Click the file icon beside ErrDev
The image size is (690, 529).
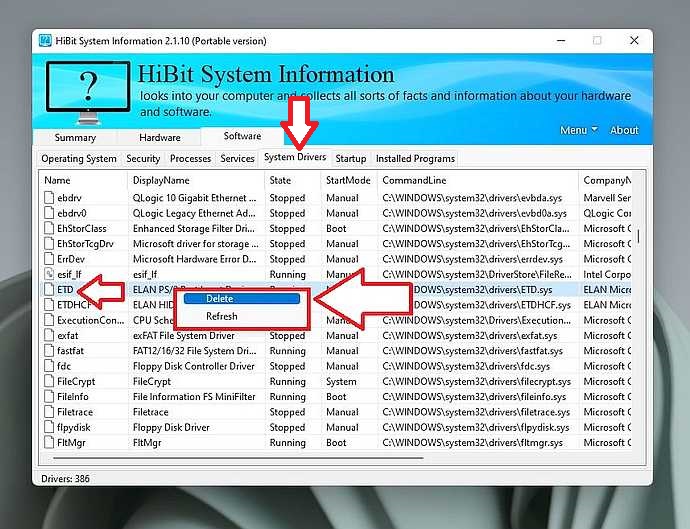49,259
